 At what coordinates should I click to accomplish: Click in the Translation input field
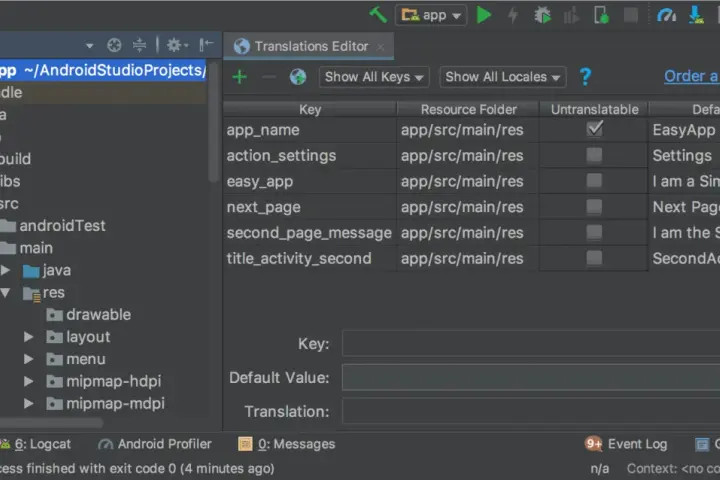click(531, 411)
